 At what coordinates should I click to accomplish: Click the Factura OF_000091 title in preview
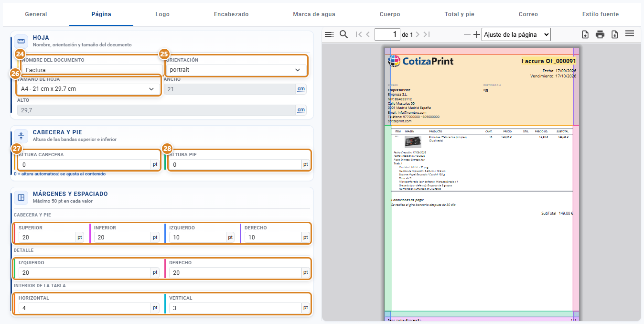pyautogui.click(x=549, y=61)
